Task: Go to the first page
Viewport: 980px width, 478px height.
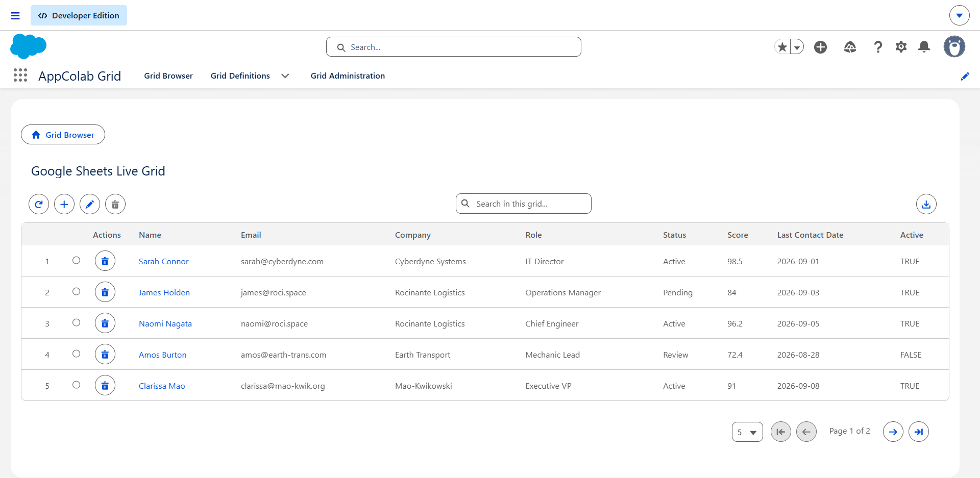Action: click(x=780, y=432)
